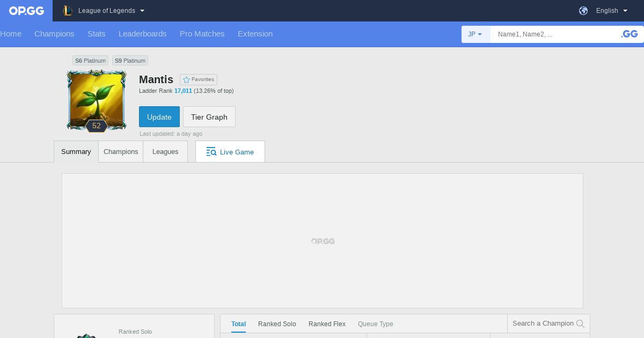This screenshot has width=644, height=338.
Task: Focus the summoner name search field
Action: [553, 34]
